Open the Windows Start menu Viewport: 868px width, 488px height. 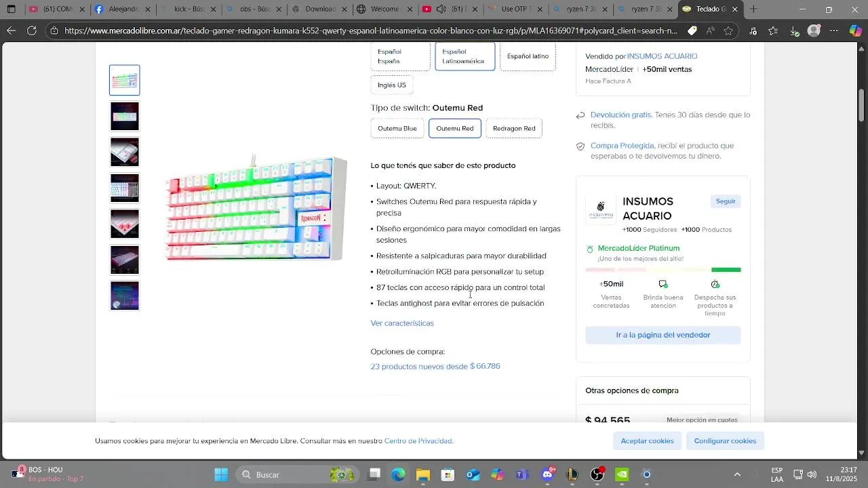(x=221, y=474)
